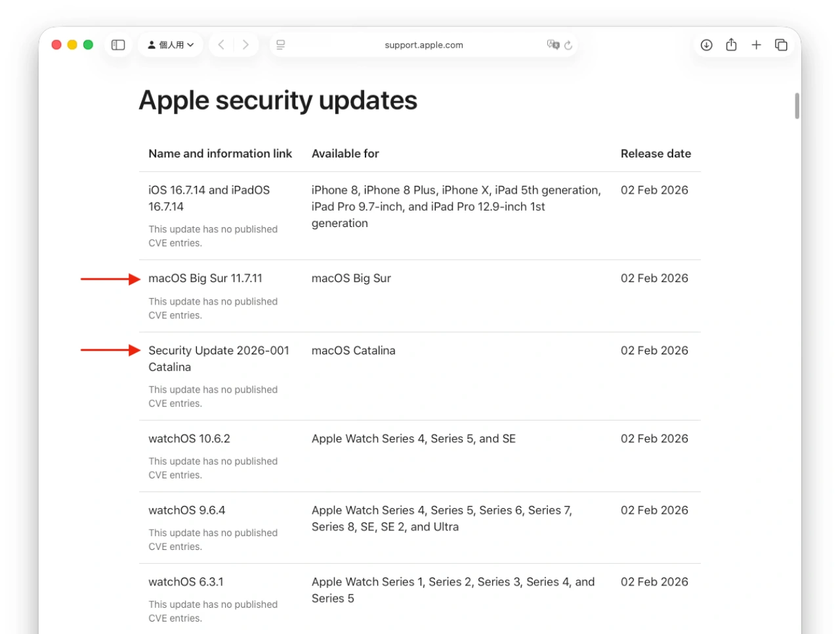Click the address bar showing support.apple.com
This screenshot has width=840, height=634.
click(423, 45)
